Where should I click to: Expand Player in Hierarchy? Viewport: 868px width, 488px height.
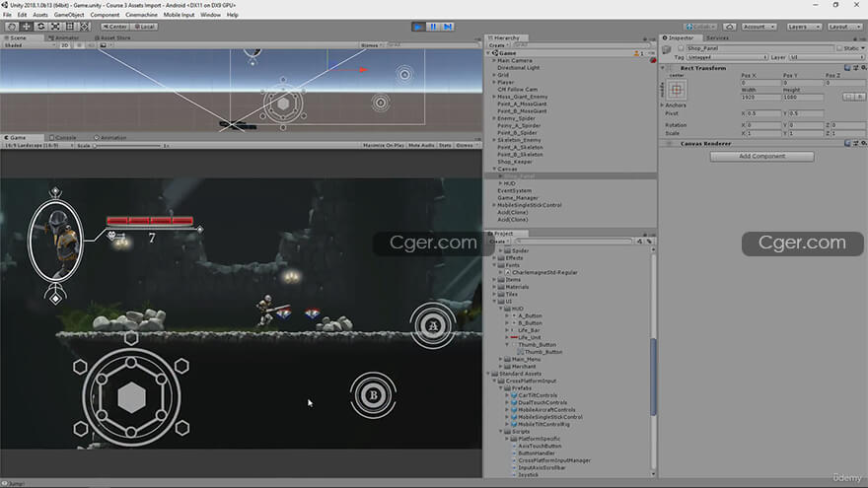click(494, 82)
